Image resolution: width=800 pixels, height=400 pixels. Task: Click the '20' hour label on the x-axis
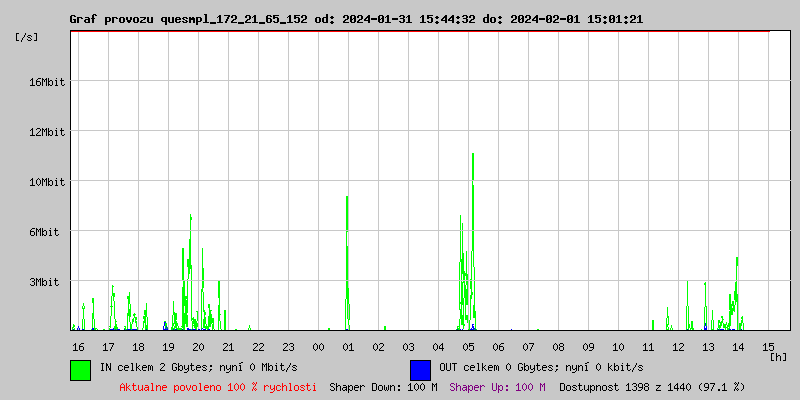click(198, 346)
